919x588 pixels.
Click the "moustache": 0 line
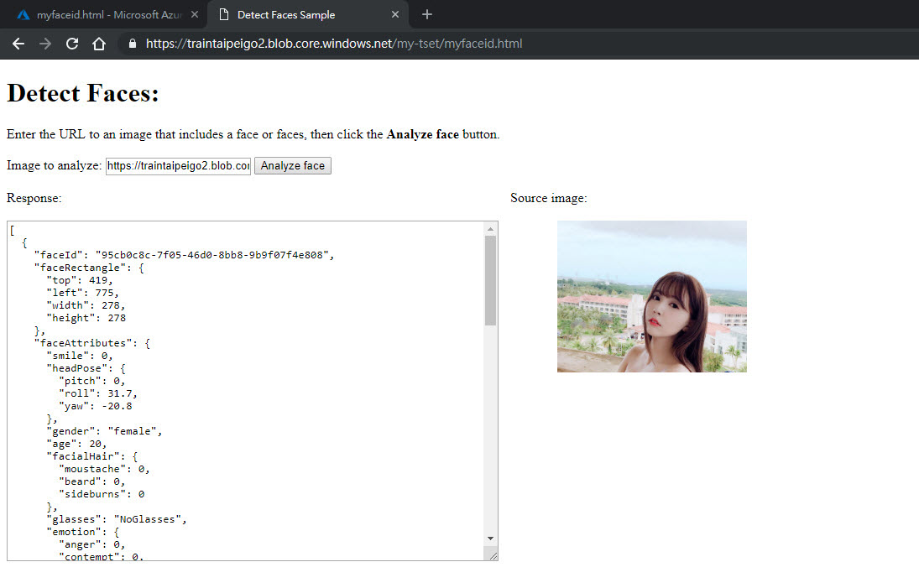tap(104, 469)
